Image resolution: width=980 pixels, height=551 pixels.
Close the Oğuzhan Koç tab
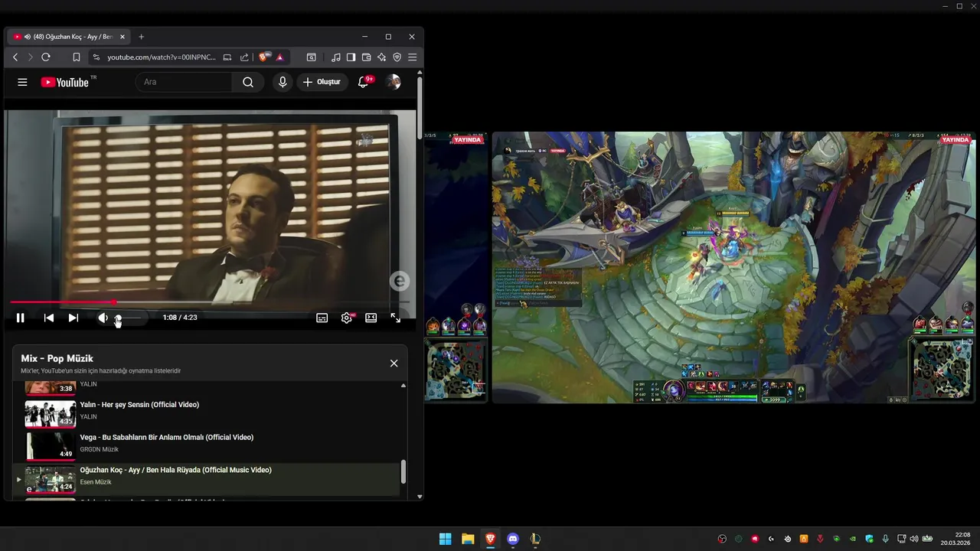tap(122, 37)
